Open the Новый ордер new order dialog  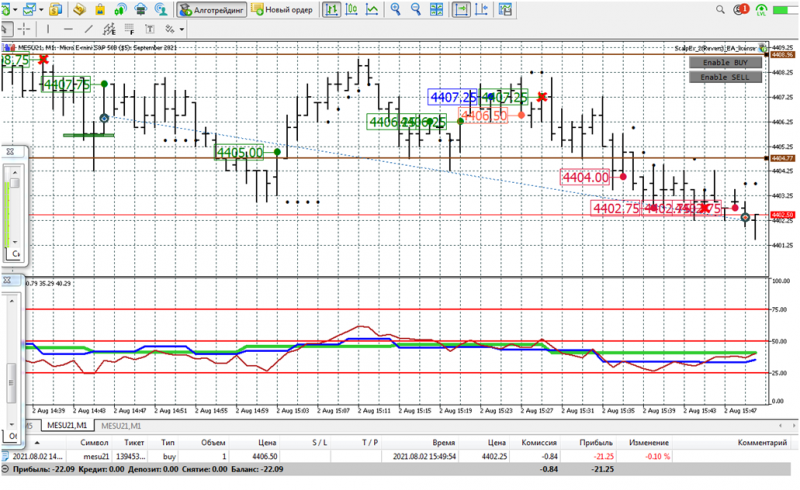click(282, 10)
